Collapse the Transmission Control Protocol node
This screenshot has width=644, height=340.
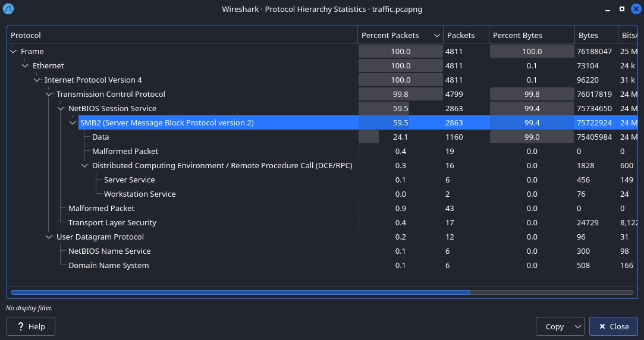tap(49, 95)
